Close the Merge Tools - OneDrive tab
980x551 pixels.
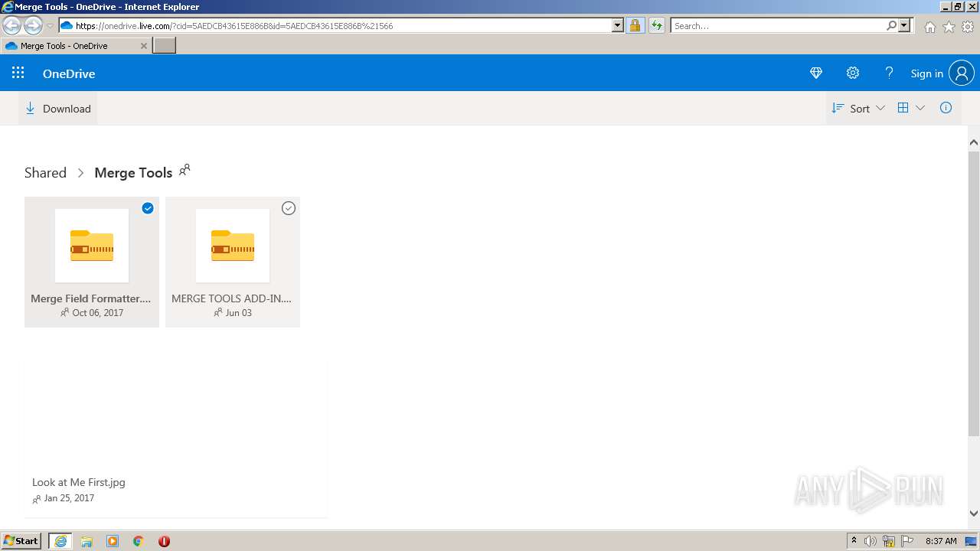coord(143,46)
